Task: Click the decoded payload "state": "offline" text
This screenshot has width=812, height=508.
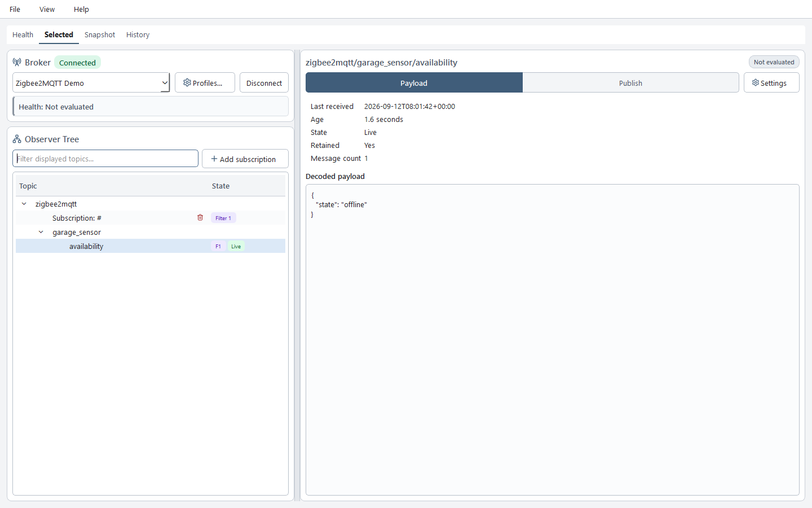Action: [x=341, y=204]
